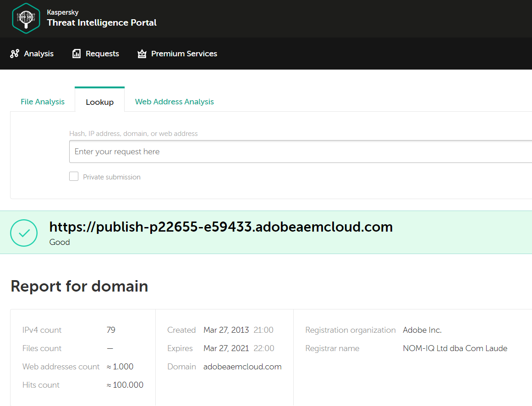Open the Premium Services menu
Viewport: 532px width, 406px height.
[x=177, y=54]
